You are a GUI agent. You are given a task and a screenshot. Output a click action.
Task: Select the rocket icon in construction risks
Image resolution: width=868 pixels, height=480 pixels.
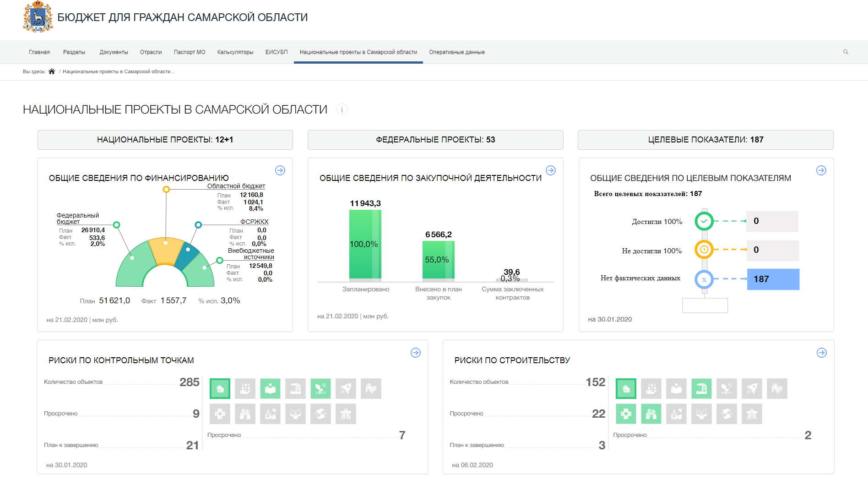752,389
